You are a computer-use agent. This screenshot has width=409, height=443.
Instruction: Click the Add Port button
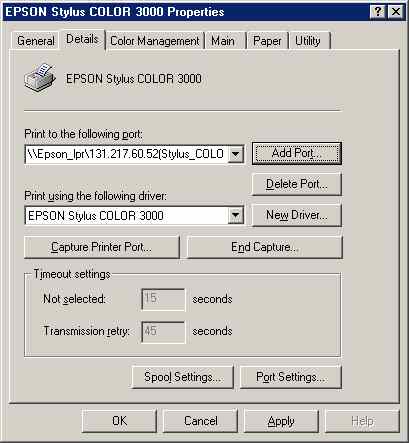(297, 153)
